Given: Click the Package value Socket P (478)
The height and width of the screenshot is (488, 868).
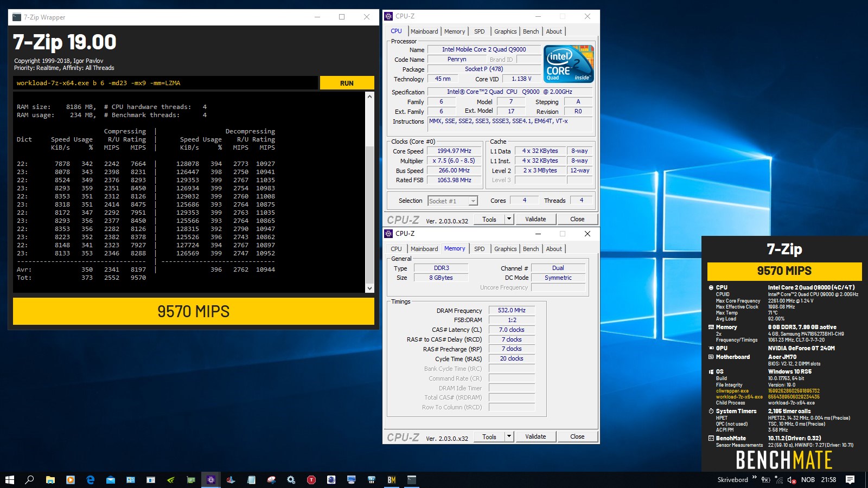Looking at the screenshot, I should tap(484, 69).
